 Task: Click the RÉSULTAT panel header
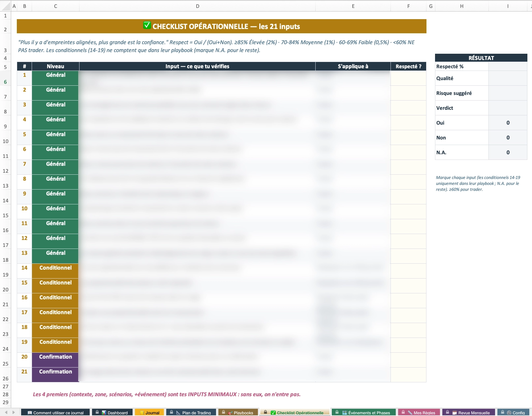(x=481, y=58)
